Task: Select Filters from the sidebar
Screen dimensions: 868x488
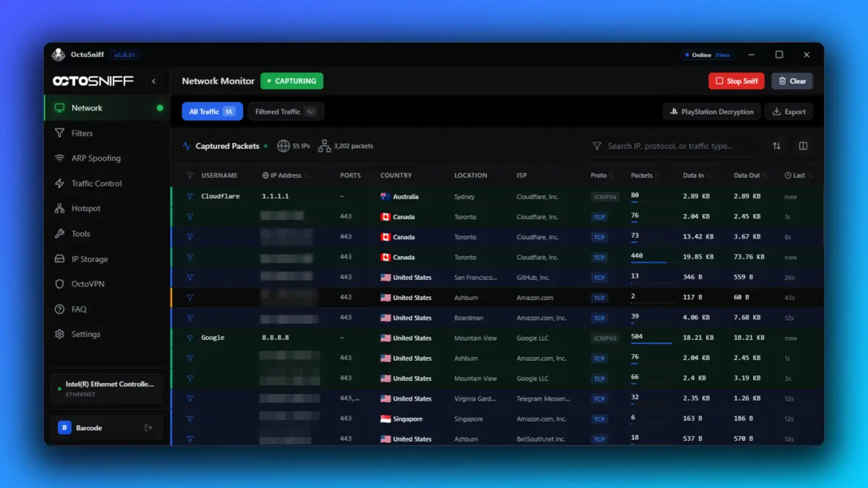Action: 83,133
